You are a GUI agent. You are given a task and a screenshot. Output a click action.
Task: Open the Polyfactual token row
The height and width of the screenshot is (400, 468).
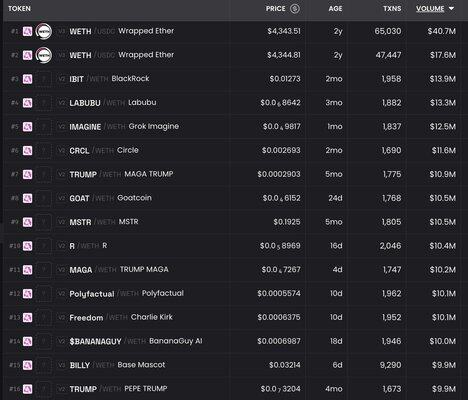pos(235,294)
